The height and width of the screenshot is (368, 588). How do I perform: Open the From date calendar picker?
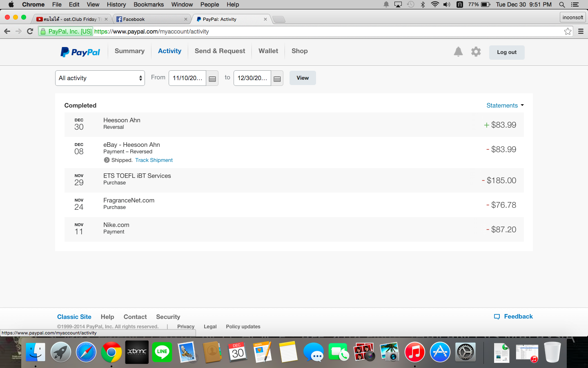click(x=212, y=79)
